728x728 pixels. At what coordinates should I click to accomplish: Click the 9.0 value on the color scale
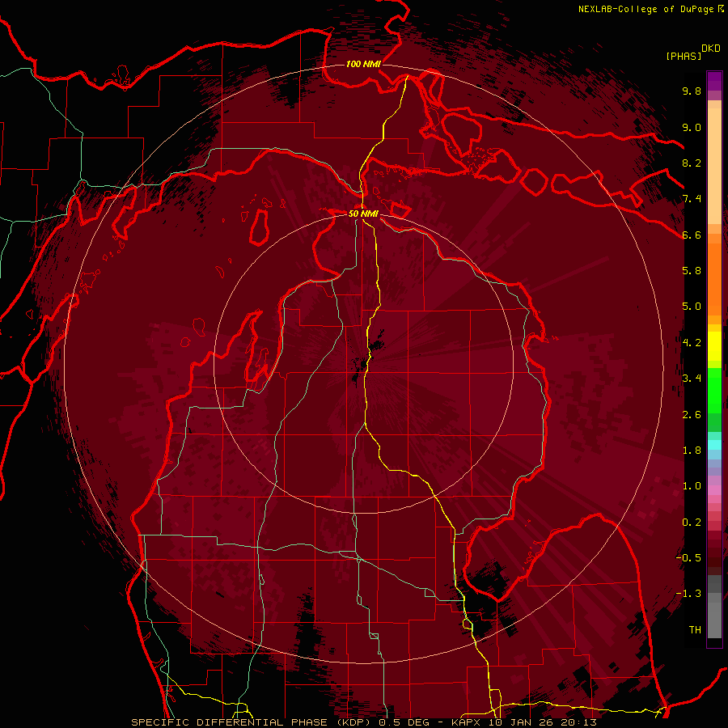[x=692, y=128]
